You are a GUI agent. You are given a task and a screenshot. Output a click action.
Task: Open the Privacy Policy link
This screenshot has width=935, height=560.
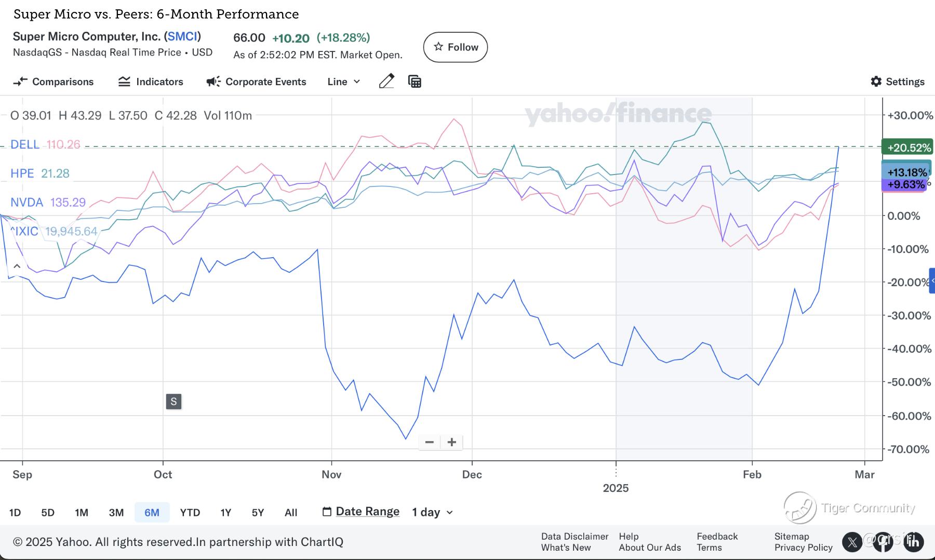[803, 548]
